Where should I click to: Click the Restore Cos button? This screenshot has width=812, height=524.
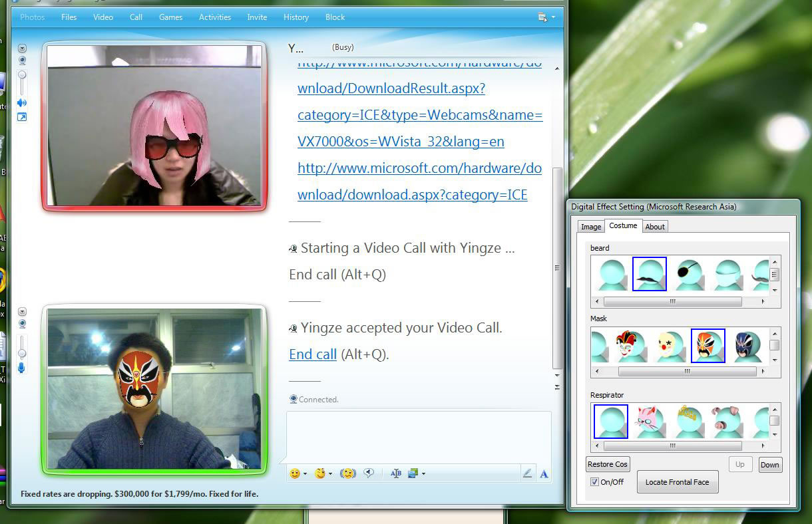[608, 464]
